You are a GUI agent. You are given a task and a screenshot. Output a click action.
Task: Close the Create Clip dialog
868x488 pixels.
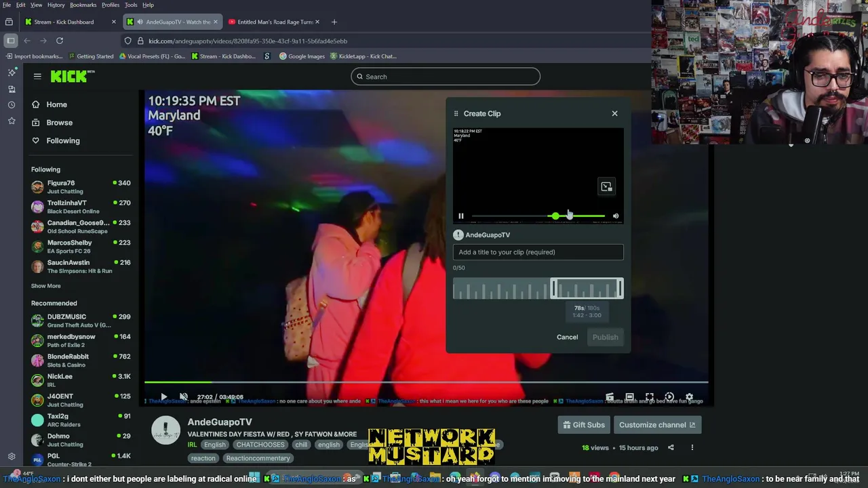[614, 113]
